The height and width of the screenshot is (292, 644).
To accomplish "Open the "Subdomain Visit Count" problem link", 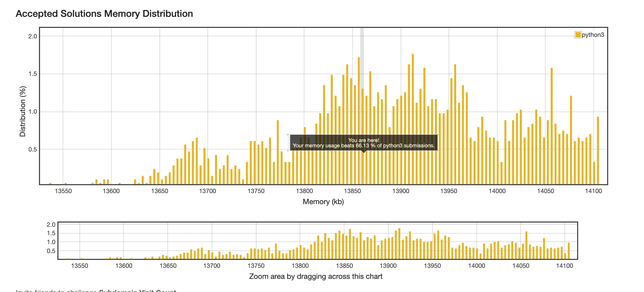I will (x=137, y=290).
